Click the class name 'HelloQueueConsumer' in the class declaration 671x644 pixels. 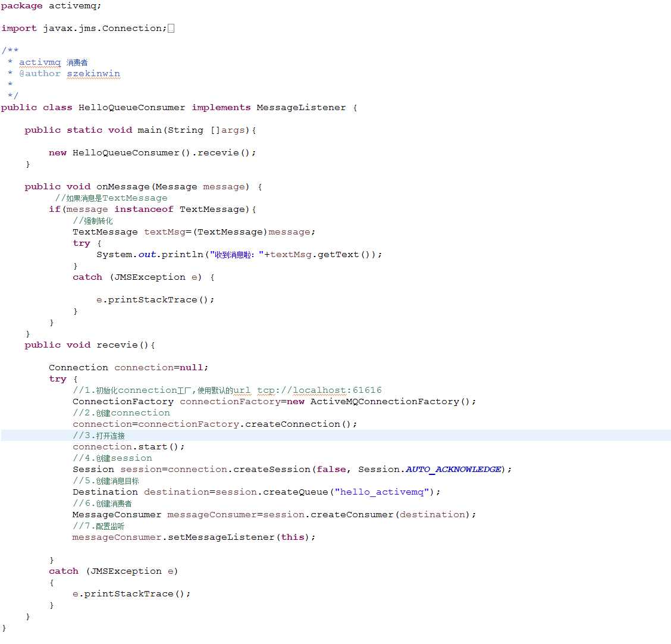[132, 108]
